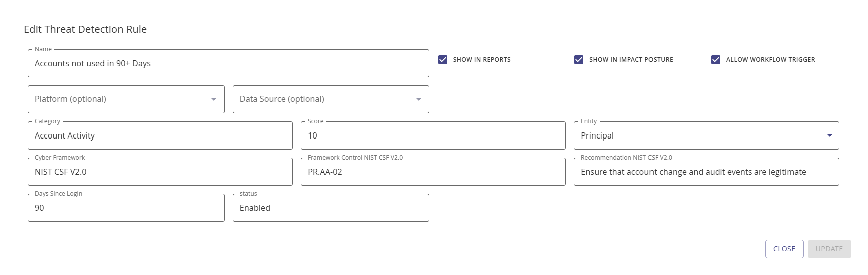868x275 pixels.
Task: Click into the Score field
Action: coord(432,136)
